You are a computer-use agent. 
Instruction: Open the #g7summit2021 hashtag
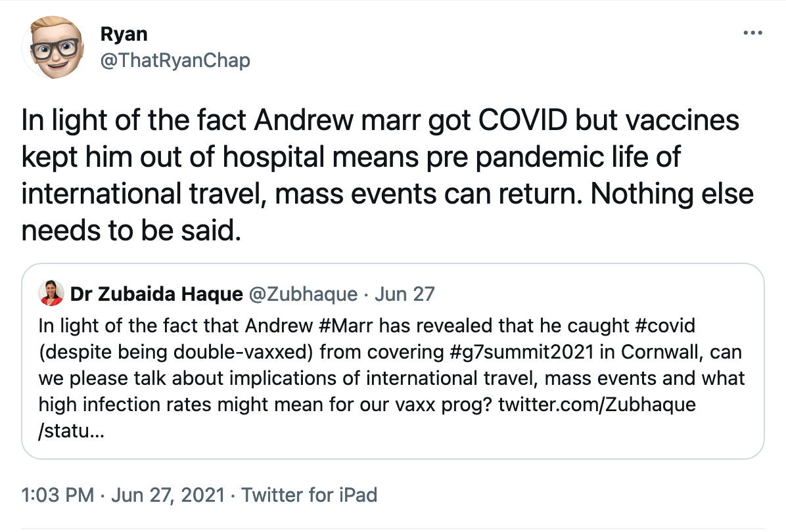[x=522, y=352]
